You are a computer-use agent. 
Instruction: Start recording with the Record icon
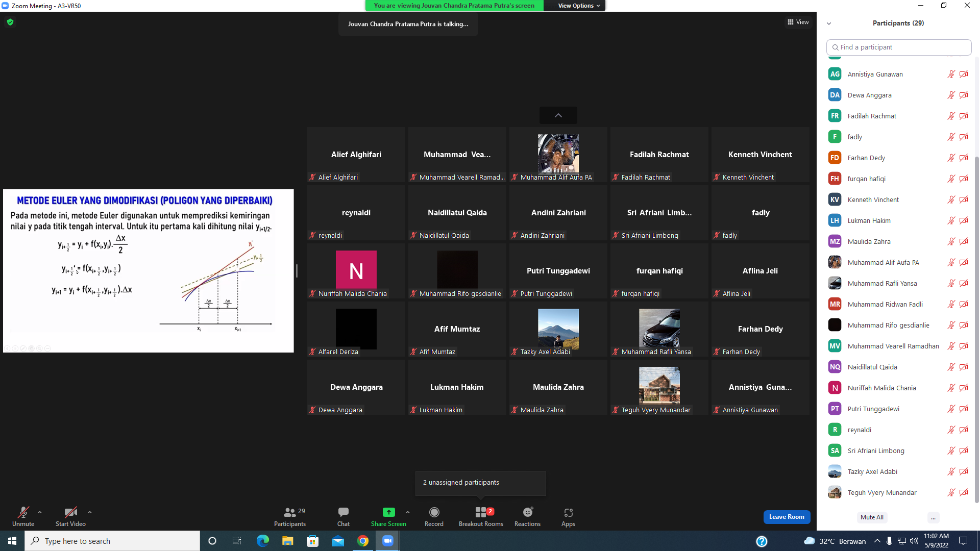pos(434,512)
